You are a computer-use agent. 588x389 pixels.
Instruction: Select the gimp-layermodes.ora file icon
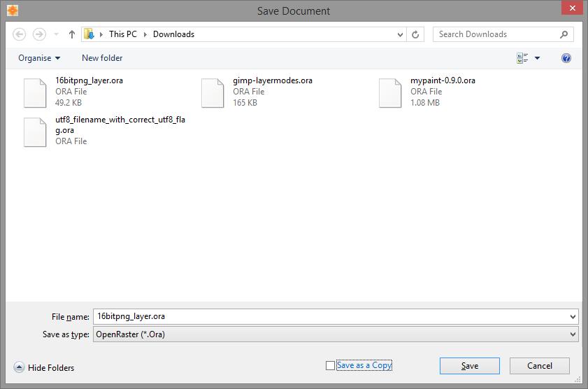tap(213, 93)
